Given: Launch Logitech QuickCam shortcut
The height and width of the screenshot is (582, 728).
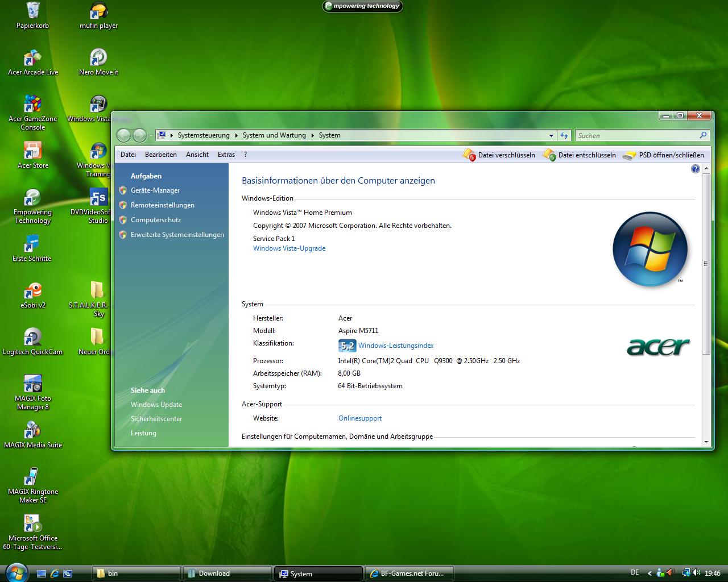Looking at the screenshot, I should click(33, 342).
